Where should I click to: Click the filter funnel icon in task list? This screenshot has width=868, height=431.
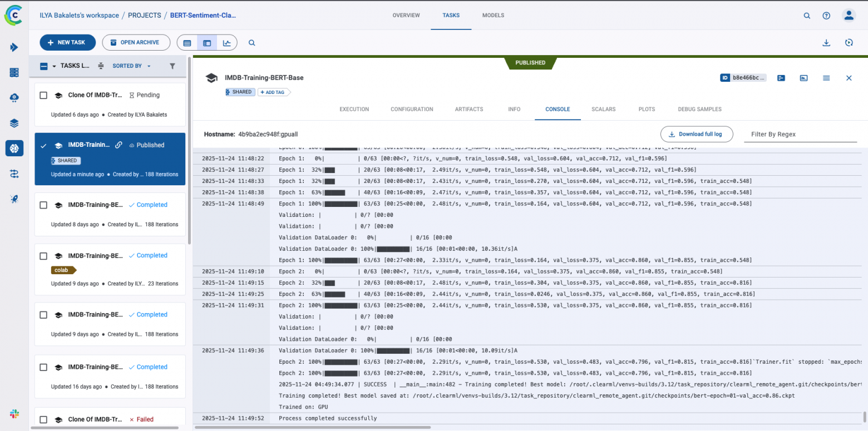172,66
